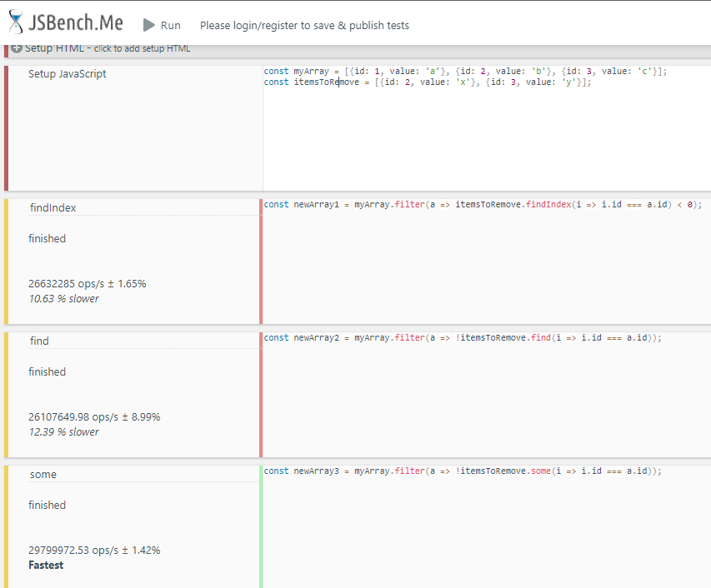Click the finished status under findIndex
The image size is (711, 588).
[47, 238]
